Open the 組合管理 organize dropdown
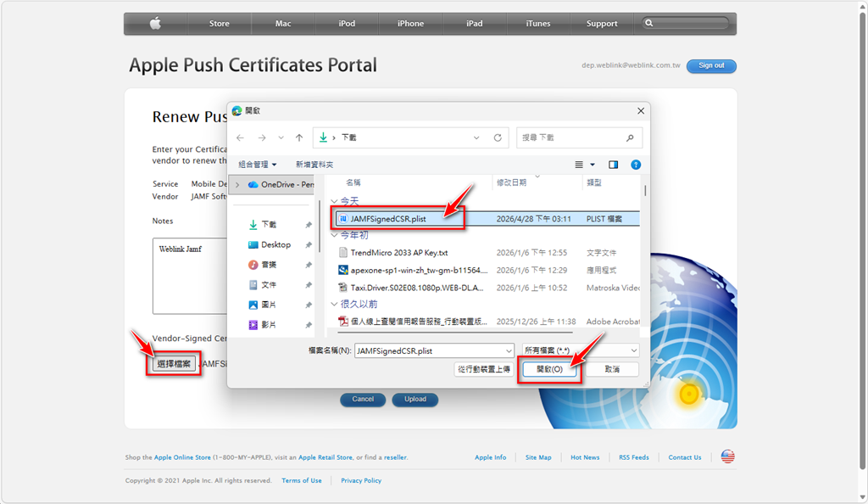868x504 pixels. click(258, 165)
